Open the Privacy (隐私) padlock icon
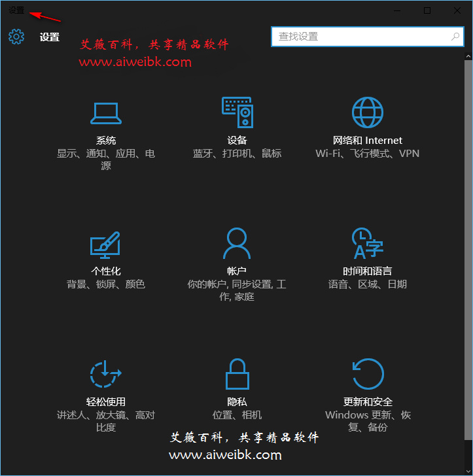The width and height of the screenshot is (473, 476). (x=237, y=374)
